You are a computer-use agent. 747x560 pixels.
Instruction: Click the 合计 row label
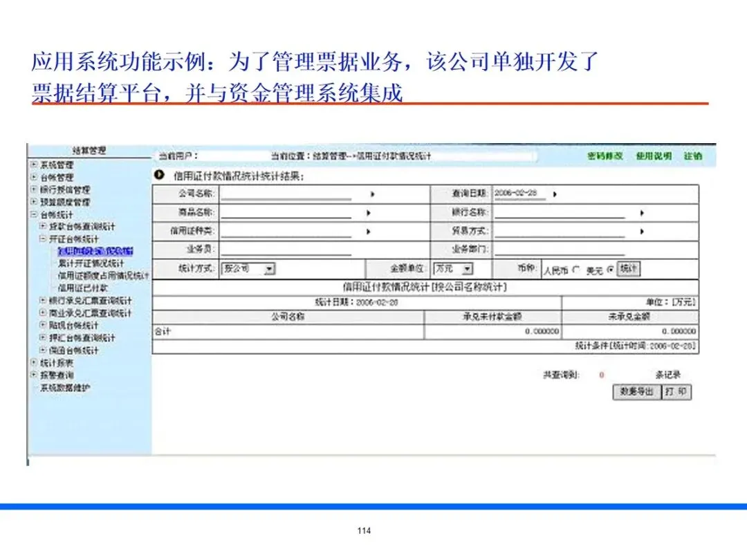pyautogui.click(x=163, y=331)
